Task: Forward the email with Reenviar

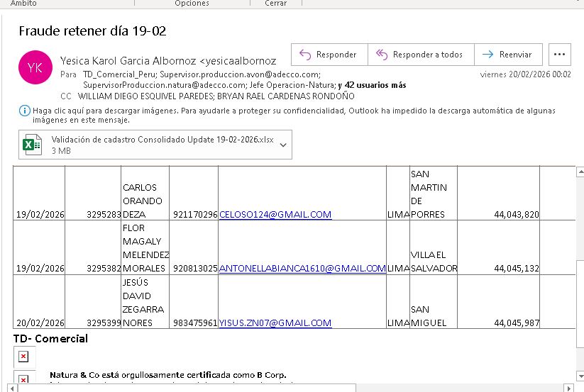Action: coord(508,55)
